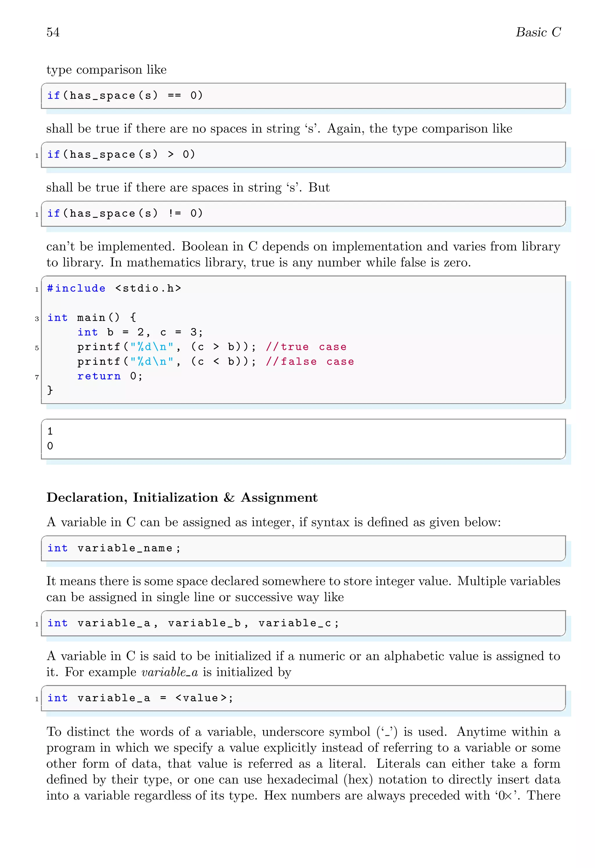Click the closing brace '}' of main
Viewport: 595px width, 868px height.
[50, 390]
